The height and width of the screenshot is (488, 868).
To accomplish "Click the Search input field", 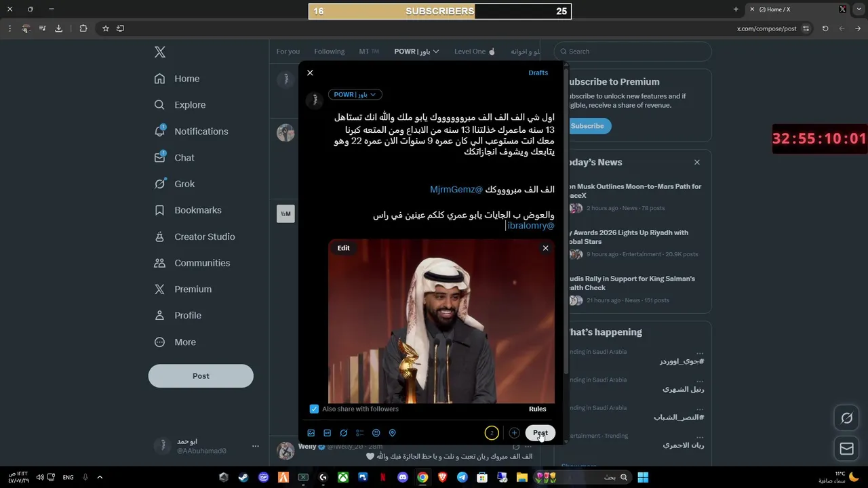I will click(633, 52).
